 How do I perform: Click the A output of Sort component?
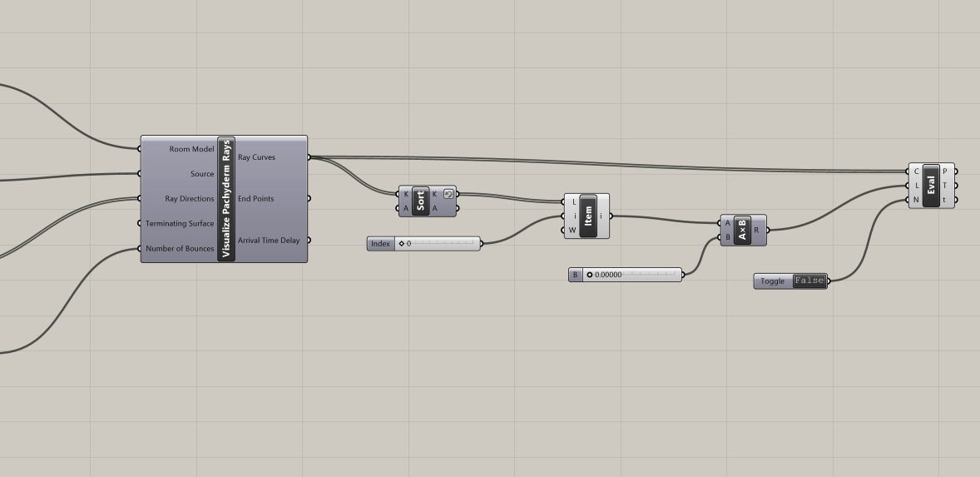click(435, 209)
